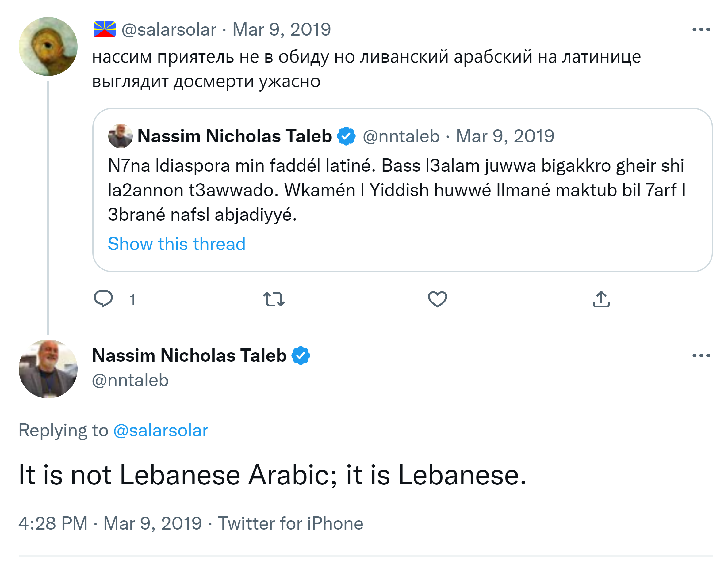Click Taleb's large profile photo
728x566 pixels.
[48, 369]
